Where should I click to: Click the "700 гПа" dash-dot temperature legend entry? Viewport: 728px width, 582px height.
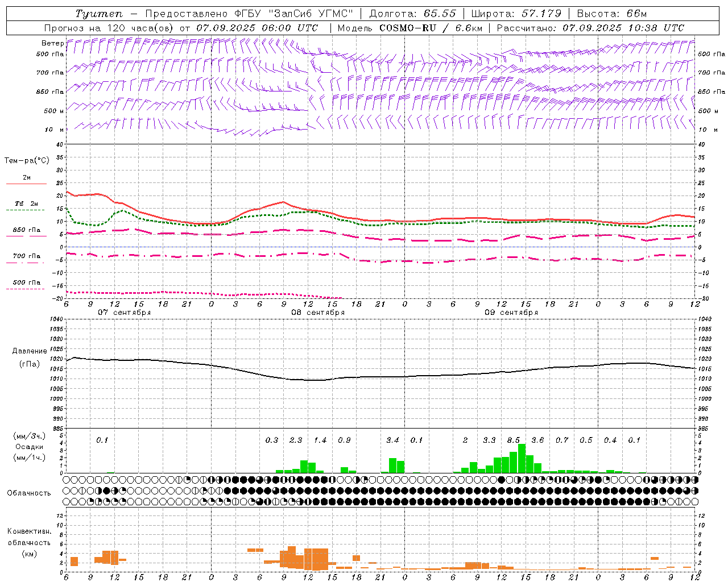click(26, 256)
